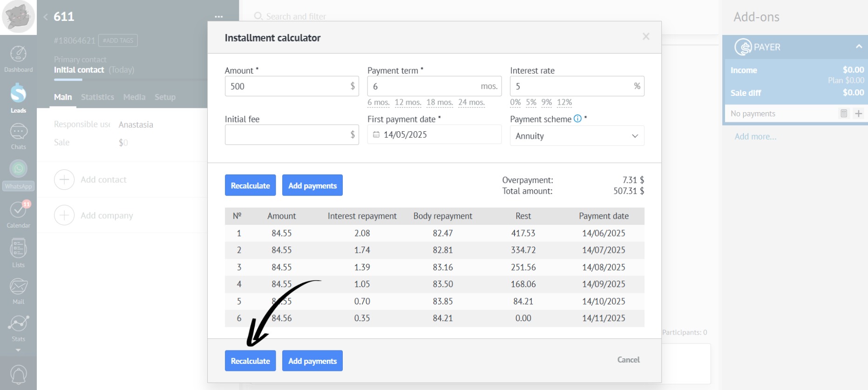Collapse the PAYER add-on panel

858,47
